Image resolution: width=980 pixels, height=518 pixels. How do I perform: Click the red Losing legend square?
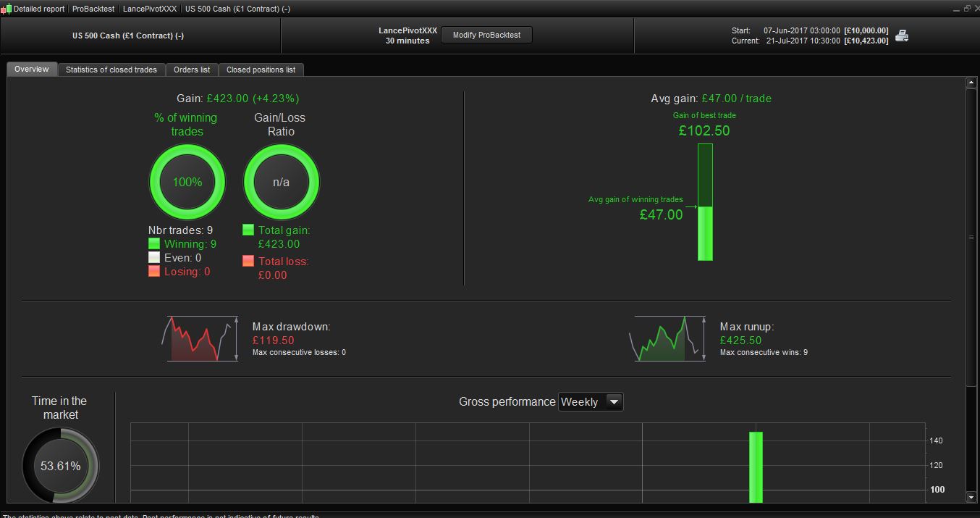153,271
